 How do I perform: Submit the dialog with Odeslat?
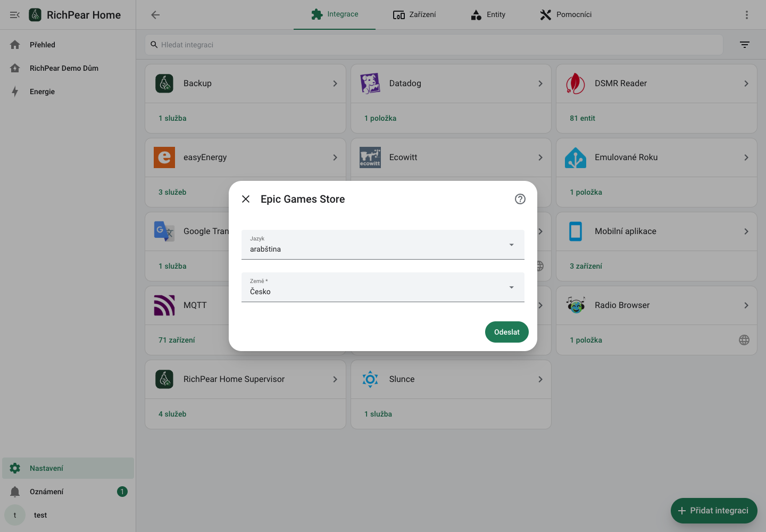(x=507, y=332)
